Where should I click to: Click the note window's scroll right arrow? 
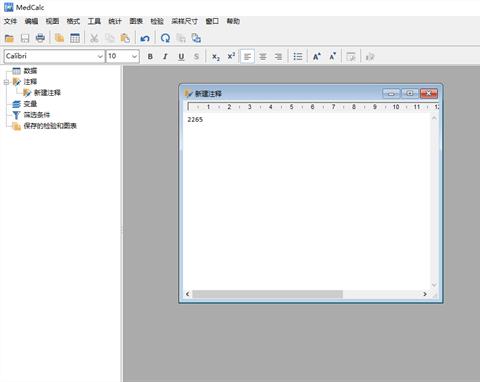coord(425,294)
